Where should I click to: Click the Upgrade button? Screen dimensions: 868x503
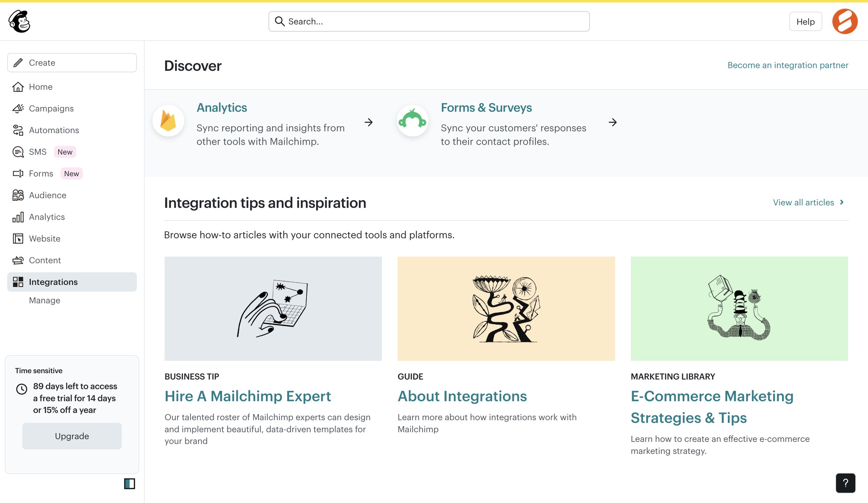72,436
